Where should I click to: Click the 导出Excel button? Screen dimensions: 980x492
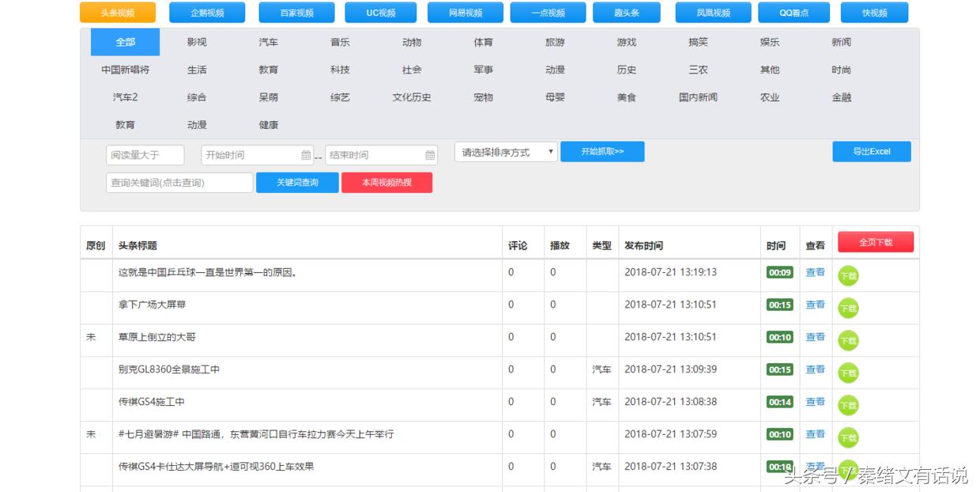tap(871, 151)
